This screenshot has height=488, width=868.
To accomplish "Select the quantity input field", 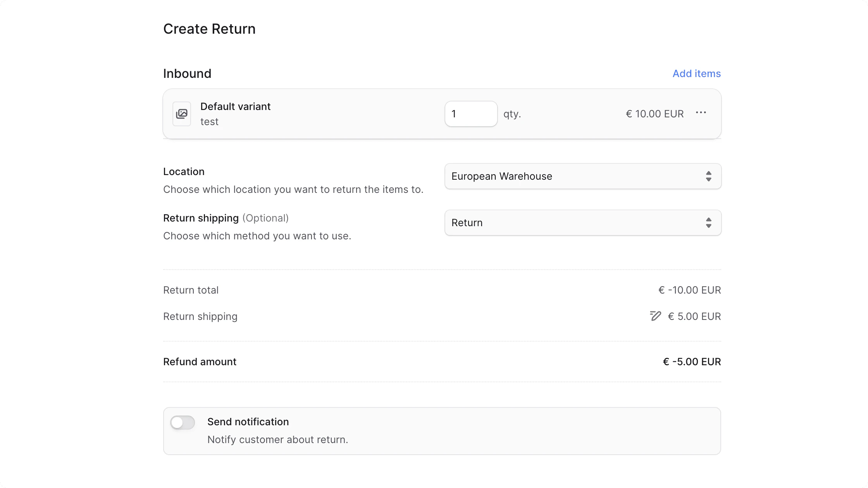I will [471, 113].
